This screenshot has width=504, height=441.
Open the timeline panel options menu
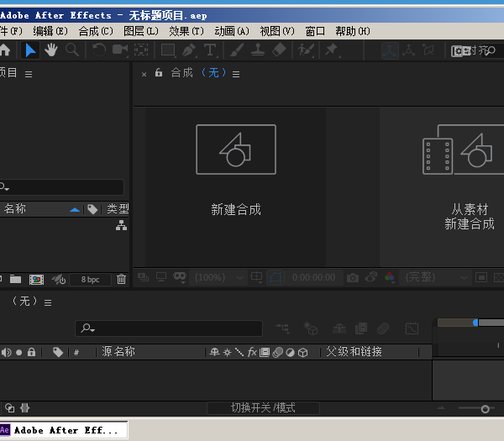(48, 302)
